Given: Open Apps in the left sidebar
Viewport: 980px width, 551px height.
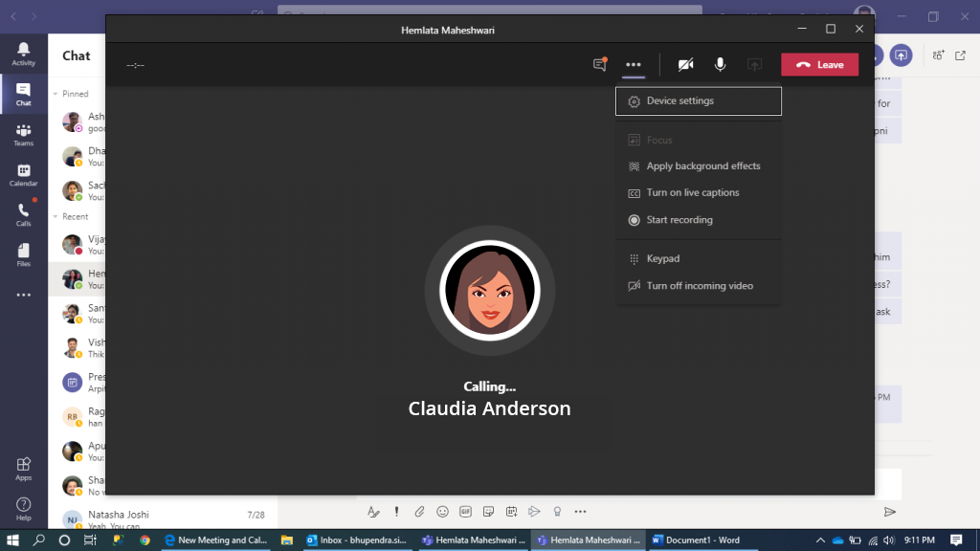Looking at the screenshot, I should pos(23,468).
